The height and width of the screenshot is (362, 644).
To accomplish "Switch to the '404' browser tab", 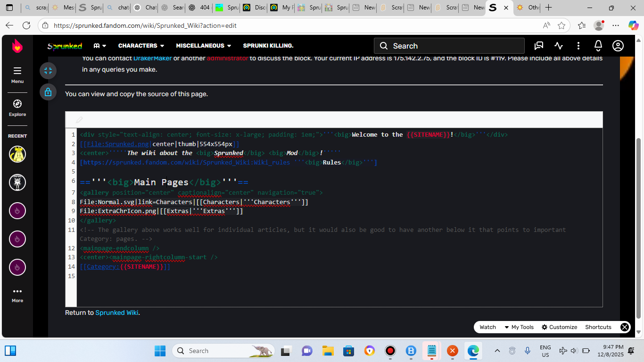I will [199, 8].
